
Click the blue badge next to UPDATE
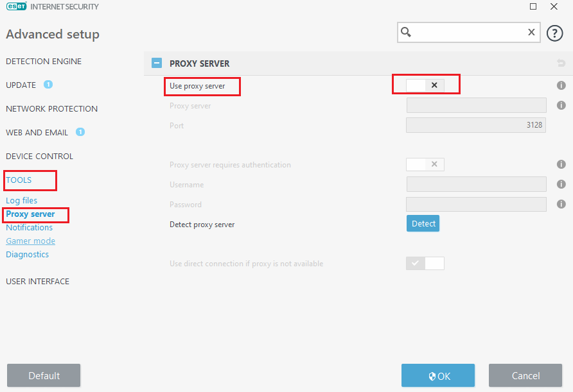(x=48, y=85)
